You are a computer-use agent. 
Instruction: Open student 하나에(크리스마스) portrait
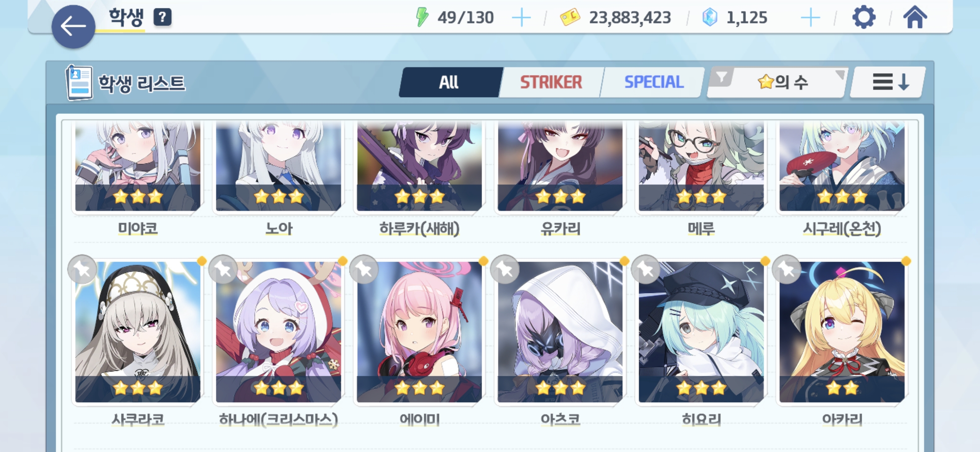click(x=279, y=332)
